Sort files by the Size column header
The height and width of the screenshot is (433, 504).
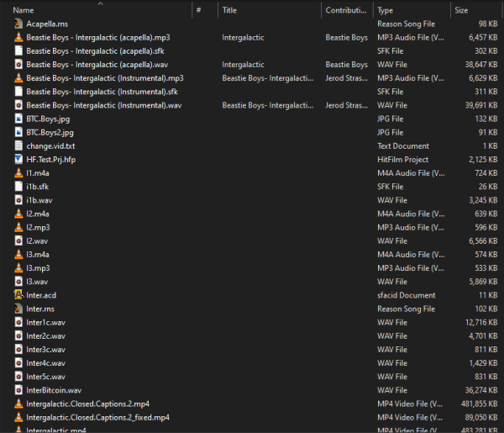pos(461,10)
